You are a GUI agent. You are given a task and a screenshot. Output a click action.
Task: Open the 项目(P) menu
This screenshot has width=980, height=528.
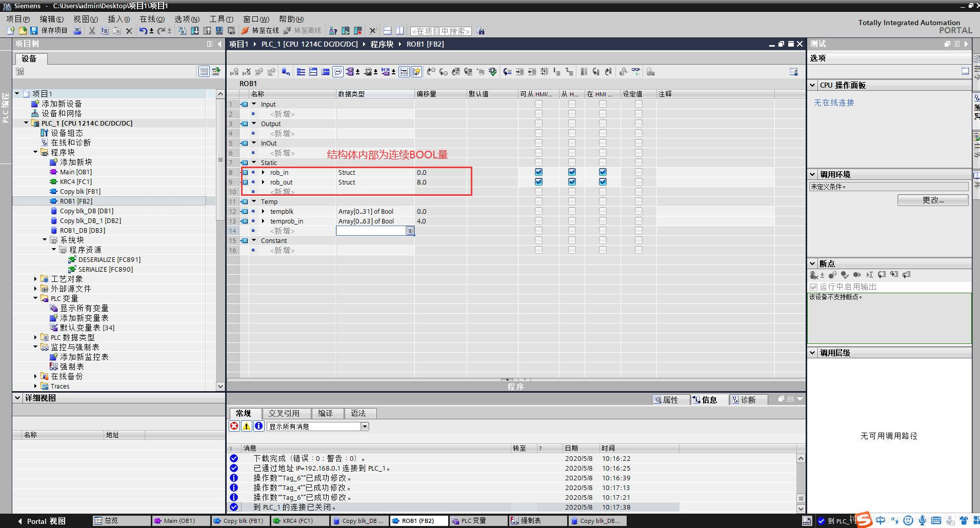point(18,19)
